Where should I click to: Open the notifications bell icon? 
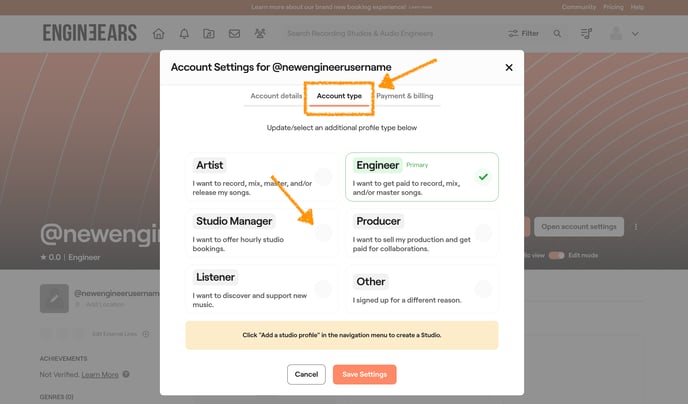184,34
